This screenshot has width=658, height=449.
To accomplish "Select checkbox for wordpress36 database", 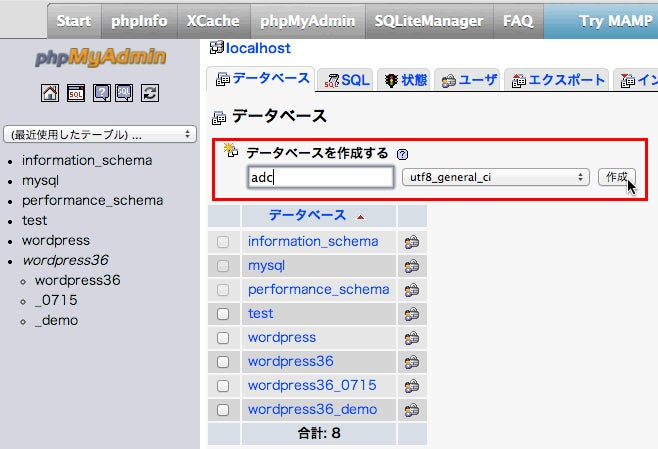I will (x=223, y=361).
